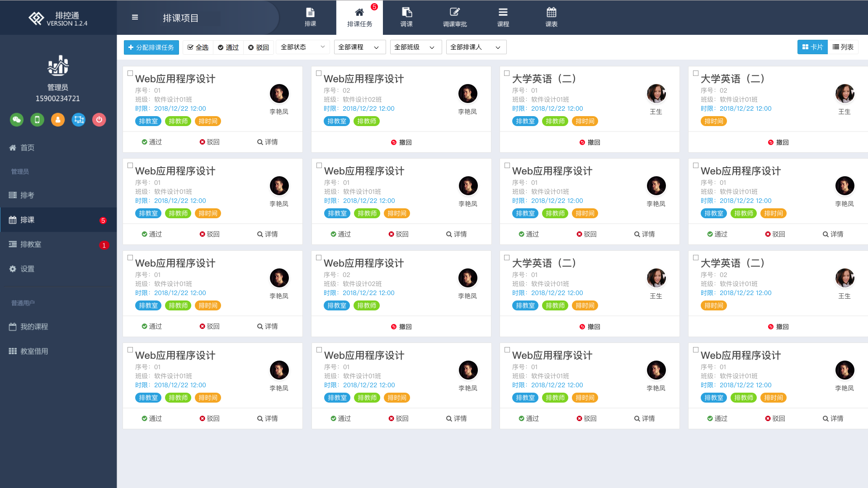Go to 首页 in the sidebar

click(58, 148)
